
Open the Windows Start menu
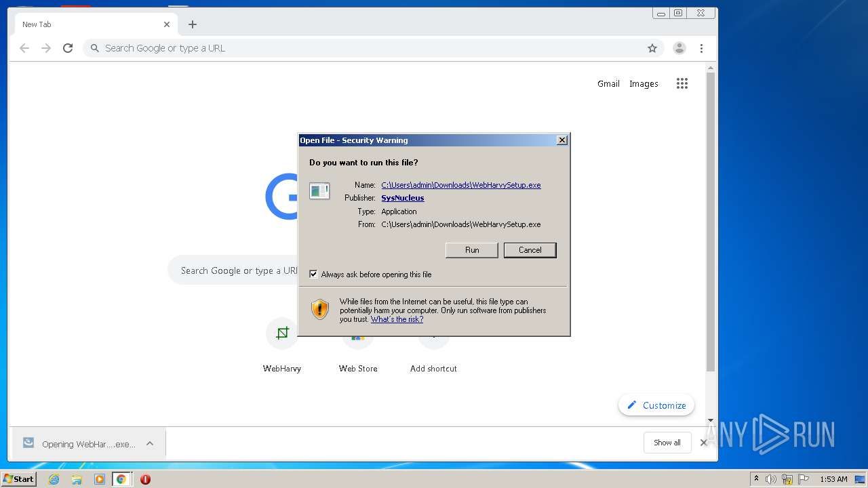(19, 479)
